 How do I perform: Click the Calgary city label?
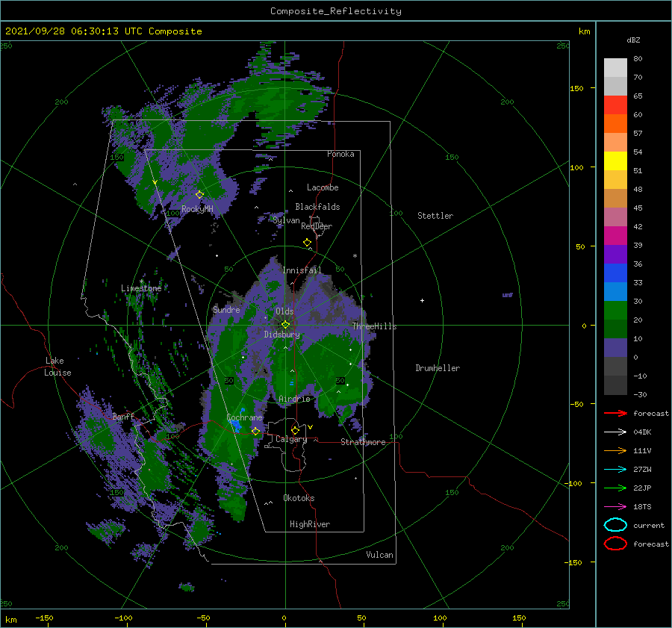click(x=291, y=439)
